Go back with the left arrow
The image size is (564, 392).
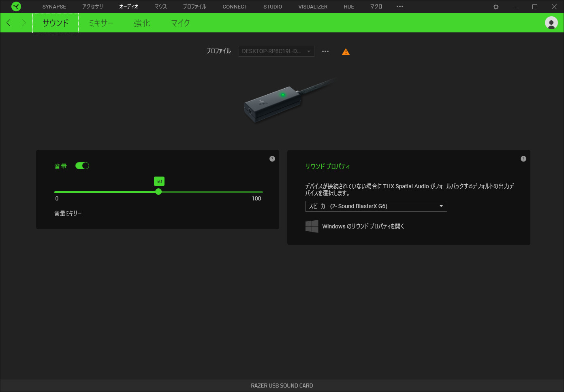point(9,23)
